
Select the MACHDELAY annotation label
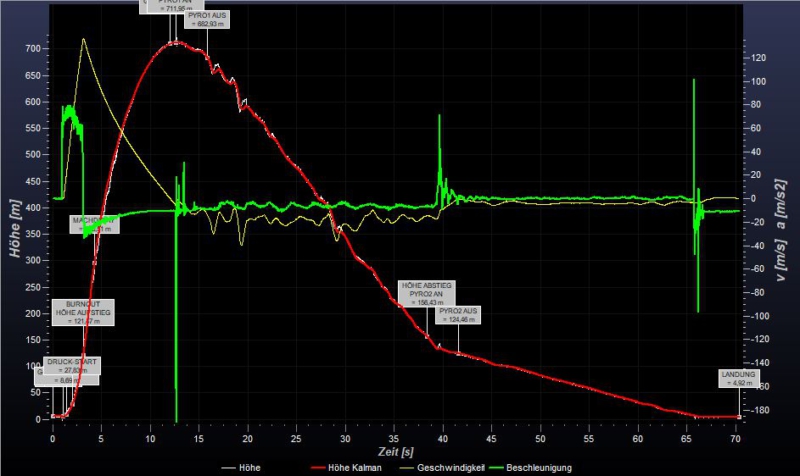click(x=95, y=224)
